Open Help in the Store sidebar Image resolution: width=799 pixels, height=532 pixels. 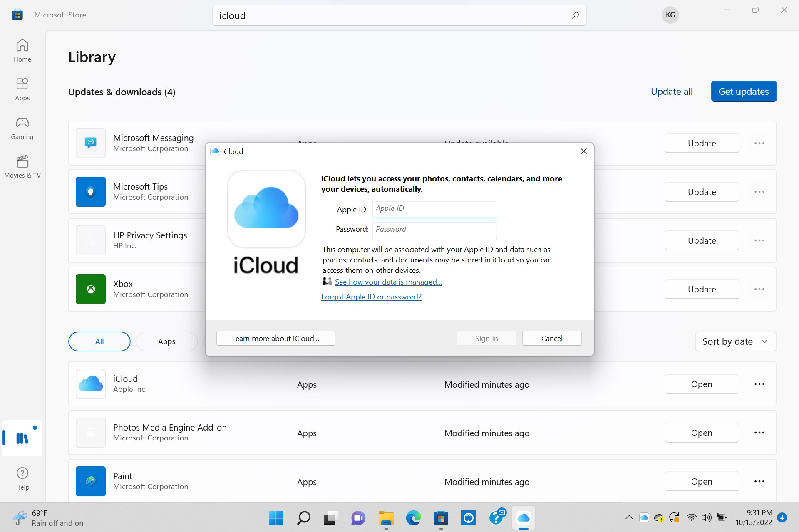click(22, 478)
